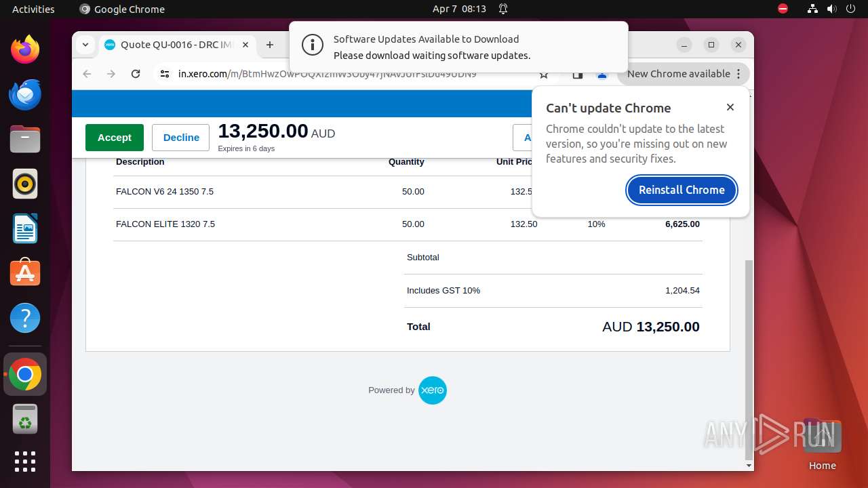Dismiss the Can't update Chrome popup

(730, 107)
